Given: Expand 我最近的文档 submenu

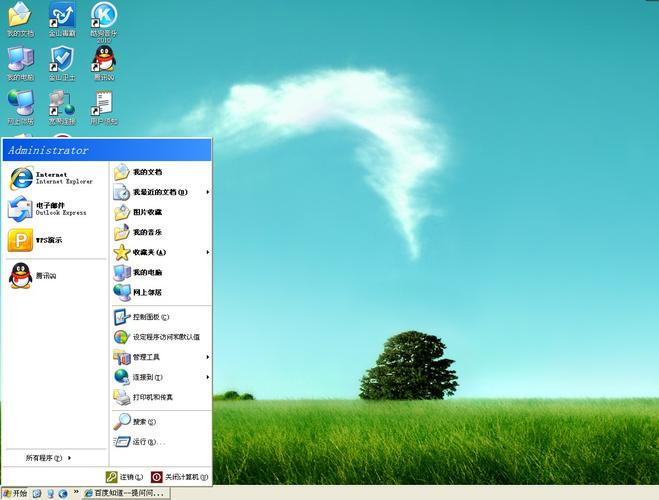Looking at the screenshot, I should pyautogui.click(x=160, y=192).
